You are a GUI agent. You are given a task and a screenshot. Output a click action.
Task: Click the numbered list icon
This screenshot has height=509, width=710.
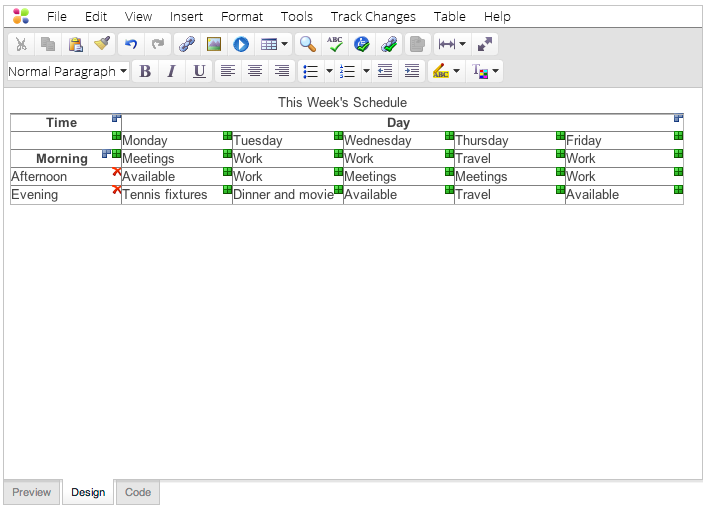coord(348,72)
